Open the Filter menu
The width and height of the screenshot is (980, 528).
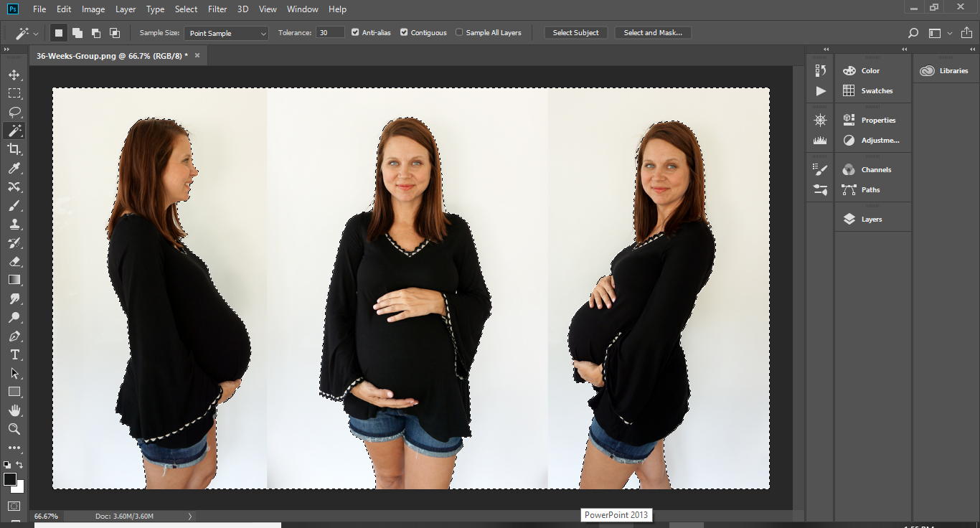click(x=217, y=9)
